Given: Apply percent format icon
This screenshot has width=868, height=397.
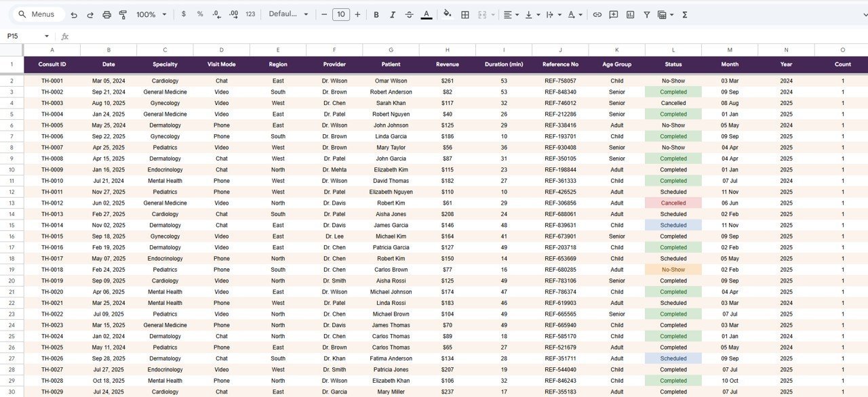Looking at the screenshot, I should (200, 14).
